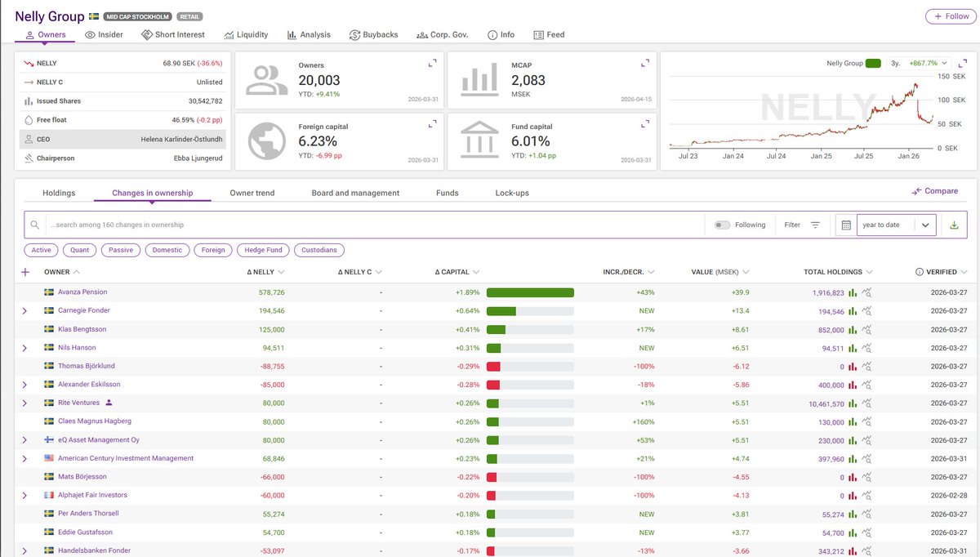Expand the Carnegie Fonder row

[x=24, y=311]
